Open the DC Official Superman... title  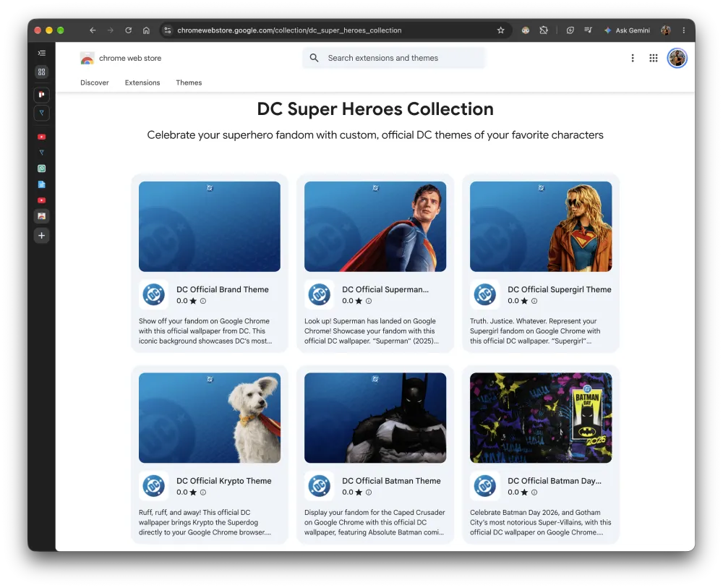coord(385,289)
